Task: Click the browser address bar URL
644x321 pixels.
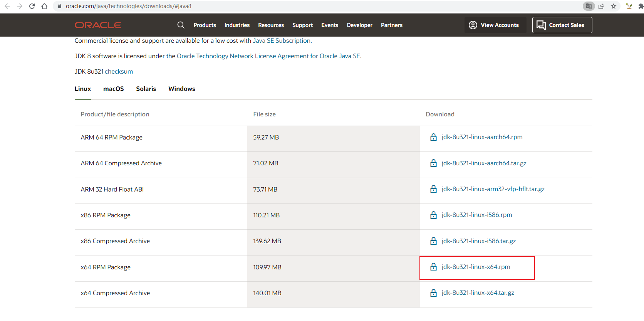Action: (128, 6)
